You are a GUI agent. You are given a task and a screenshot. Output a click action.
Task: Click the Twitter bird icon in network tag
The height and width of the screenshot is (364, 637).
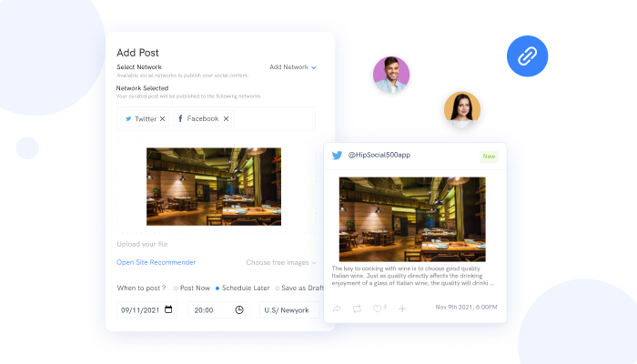[128, 118]
